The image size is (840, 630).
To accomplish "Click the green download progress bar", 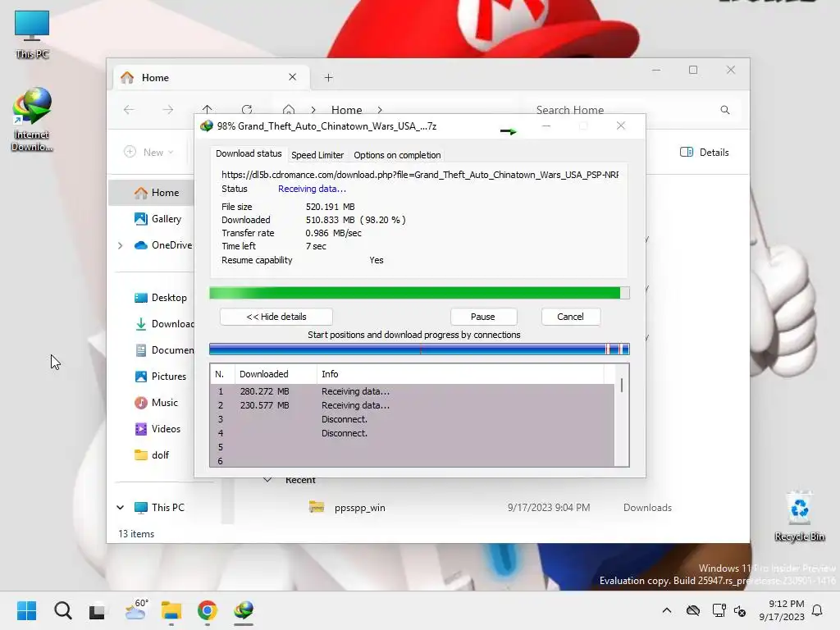I will tap(419, 293).
